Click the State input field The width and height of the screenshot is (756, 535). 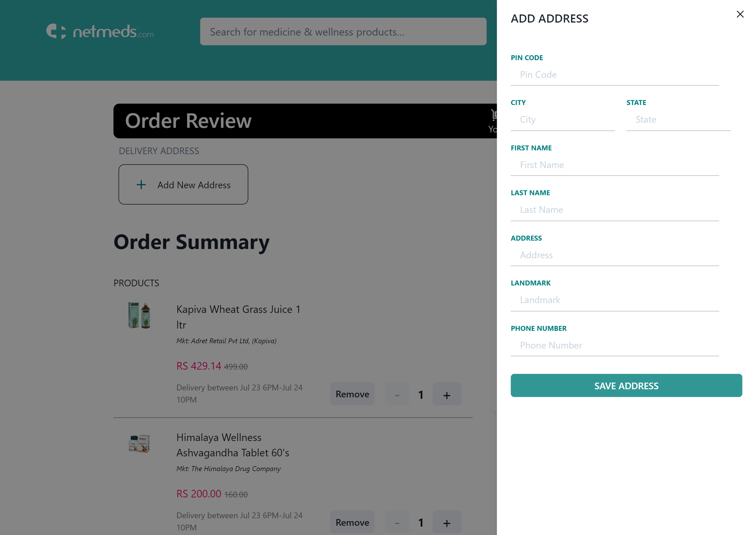tap(678, 120)
